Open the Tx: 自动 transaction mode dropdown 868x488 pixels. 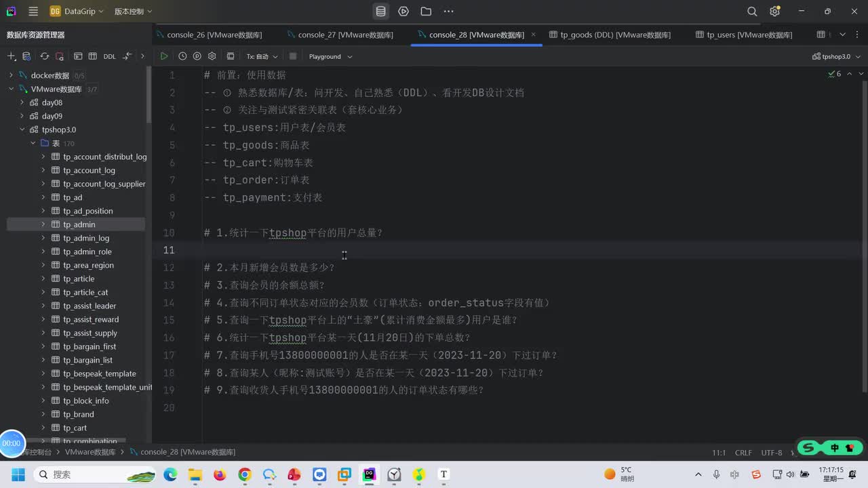[x=262, y=56]
